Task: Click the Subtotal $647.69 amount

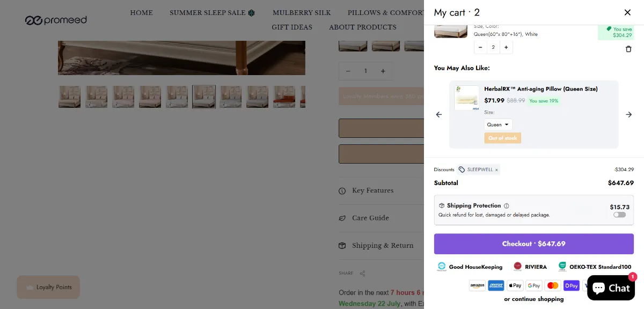Action: (621, 183)
